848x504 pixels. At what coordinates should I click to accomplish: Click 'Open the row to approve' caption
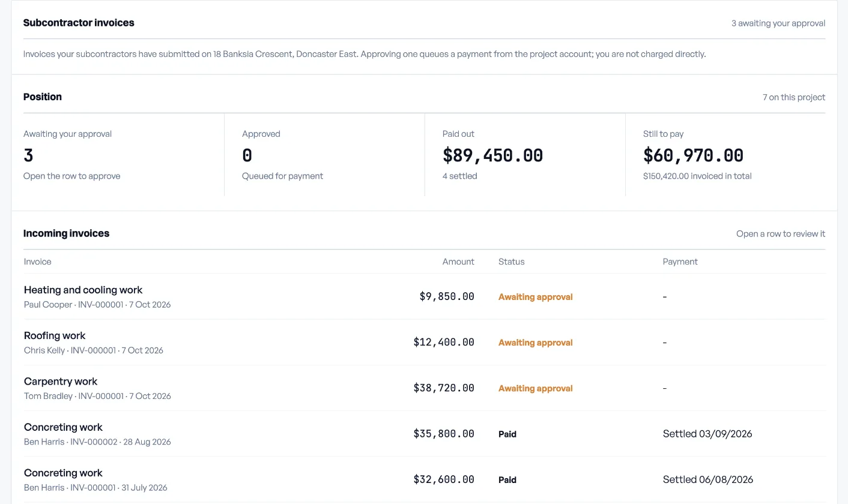71,176
